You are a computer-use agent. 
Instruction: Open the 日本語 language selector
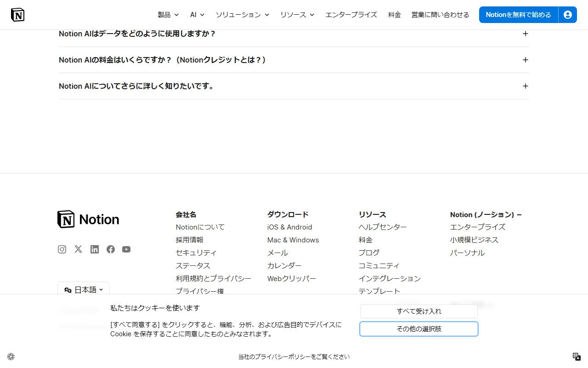pos(83,289)
